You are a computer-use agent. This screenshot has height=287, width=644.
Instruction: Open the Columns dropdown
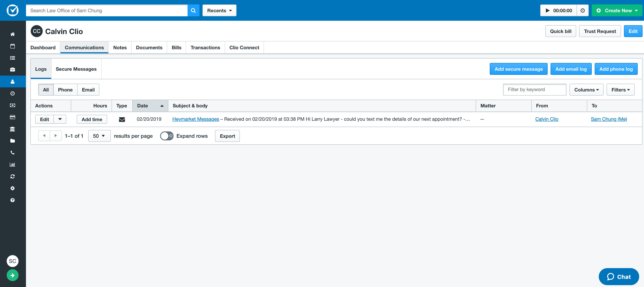coord(586,90)
